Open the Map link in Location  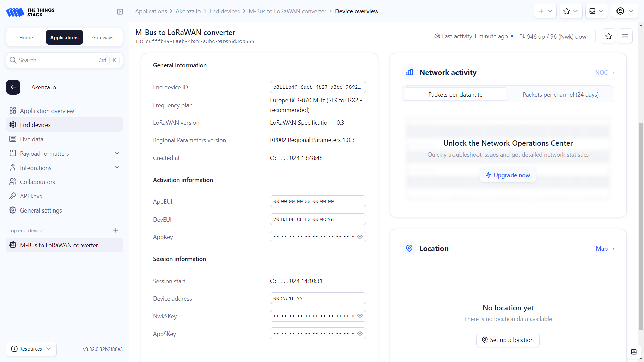coord(605,249)
